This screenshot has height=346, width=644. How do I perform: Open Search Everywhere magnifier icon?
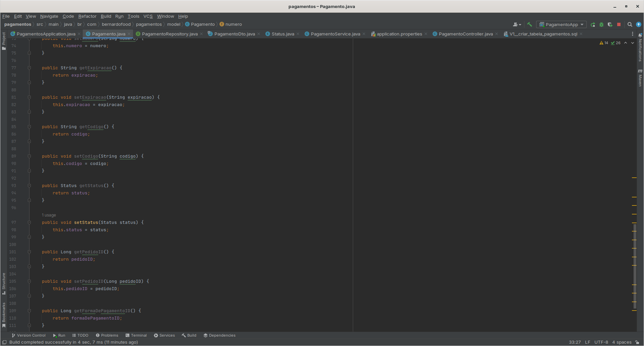tap(630, 24)
